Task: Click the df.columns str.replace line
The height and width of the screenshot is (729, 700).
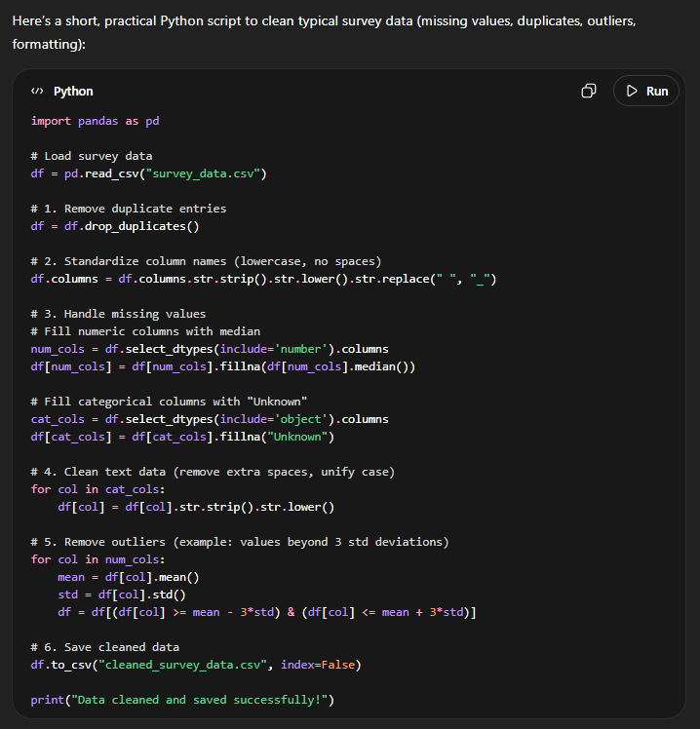Action: pyautogui.click(x=263, y=279)
